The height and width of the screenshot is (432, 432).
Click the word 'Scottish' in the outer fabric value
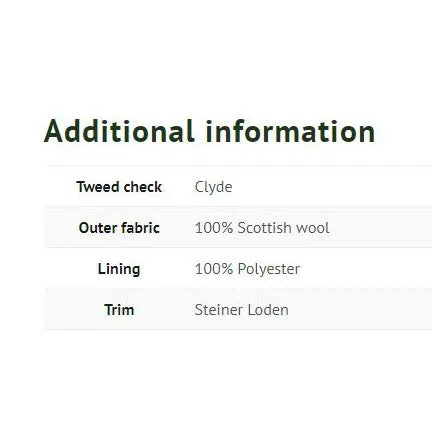tap(265, 228)
